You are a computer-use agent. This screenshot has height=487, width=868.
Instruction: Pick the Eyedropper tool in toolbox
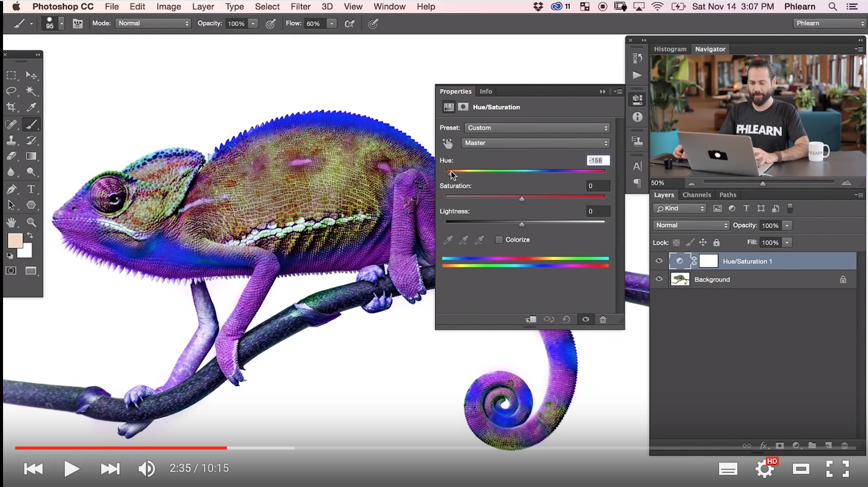click(x=31, y=107)
